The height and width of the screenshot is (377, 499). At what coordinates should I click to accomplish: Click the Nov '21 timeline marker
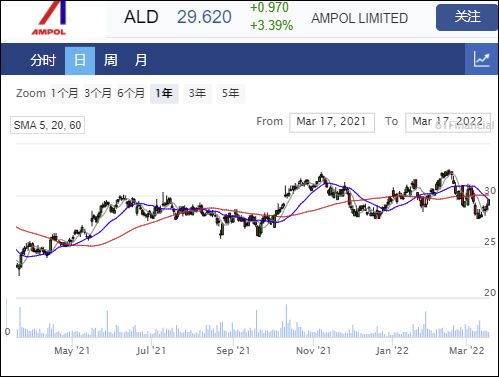pos(313,351)
